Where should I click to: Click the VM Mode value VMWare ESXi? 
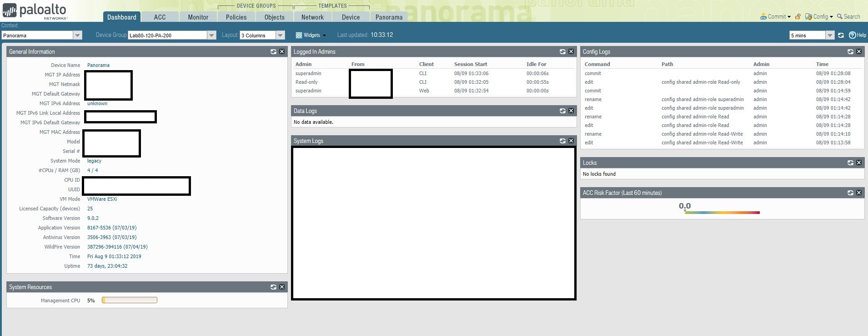102,199
